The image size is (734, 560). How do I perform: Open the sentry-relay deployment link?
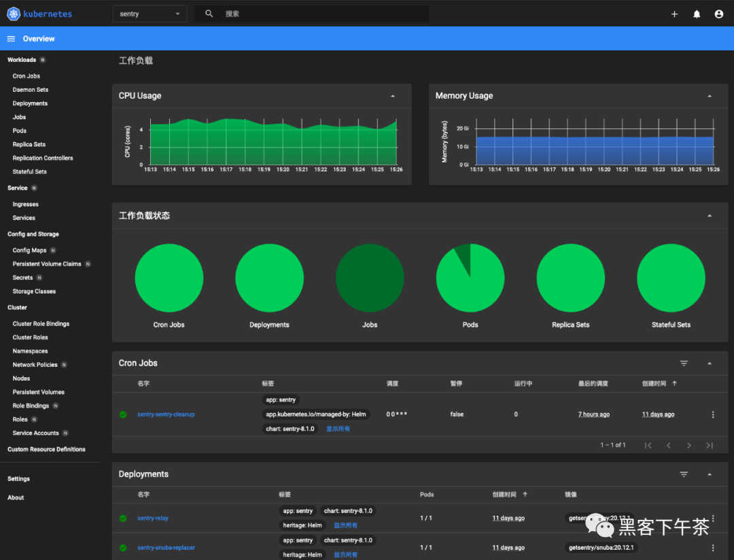pyautogui.click(x=153, y=519)
